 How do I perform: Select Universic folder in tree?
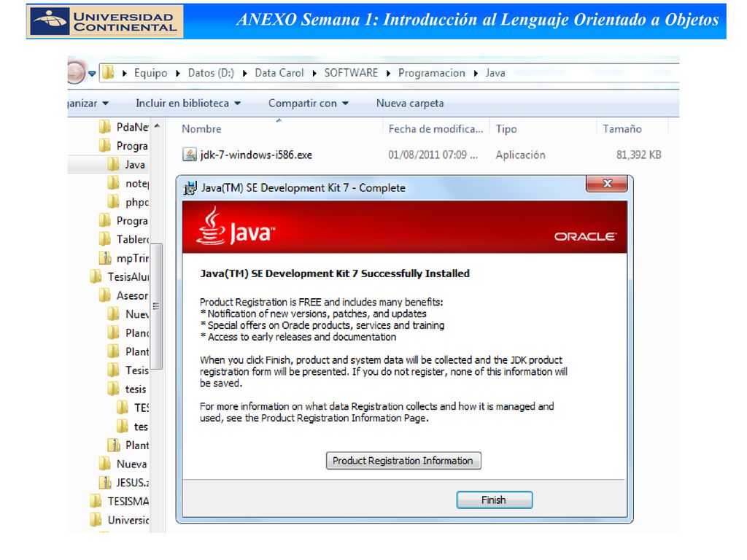[x=120, y=520]
